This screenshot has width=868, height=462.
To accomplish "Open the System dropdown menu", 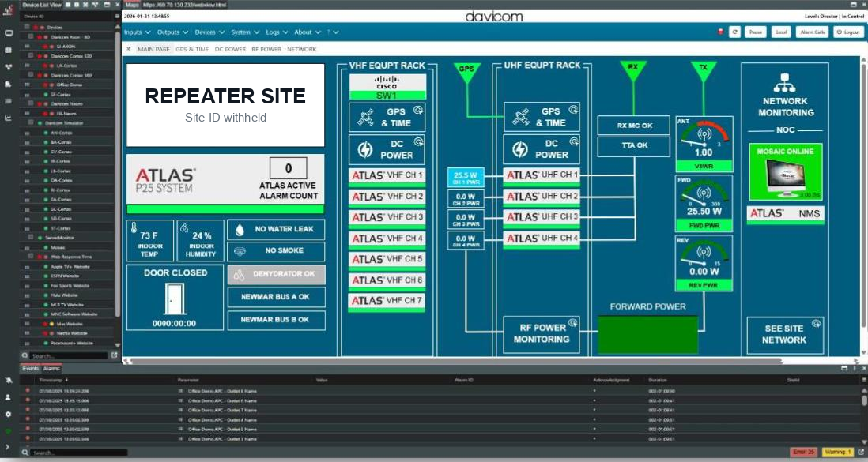I will (x=245, y=32).
